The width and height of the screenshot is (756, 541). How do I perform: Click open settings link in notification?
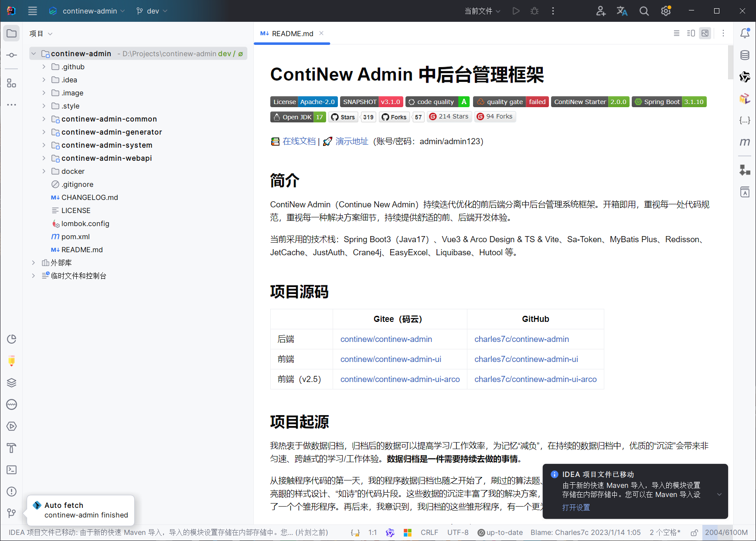(576, 507)
